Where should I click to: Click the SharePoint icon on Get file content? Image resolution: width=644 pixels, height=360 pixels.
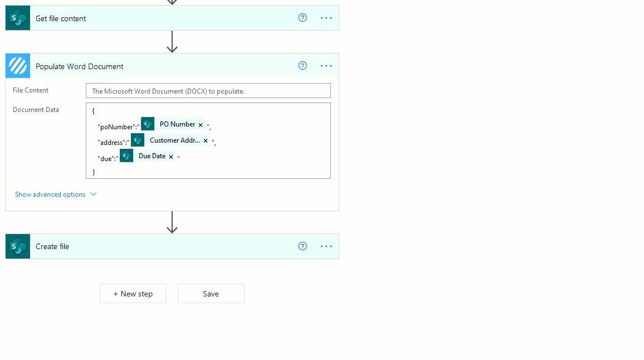[18, 18]
